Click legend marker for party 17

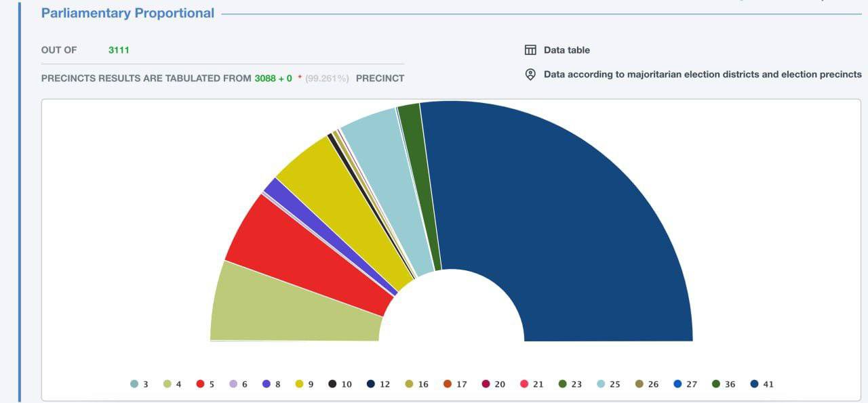(x=448, y=384)
